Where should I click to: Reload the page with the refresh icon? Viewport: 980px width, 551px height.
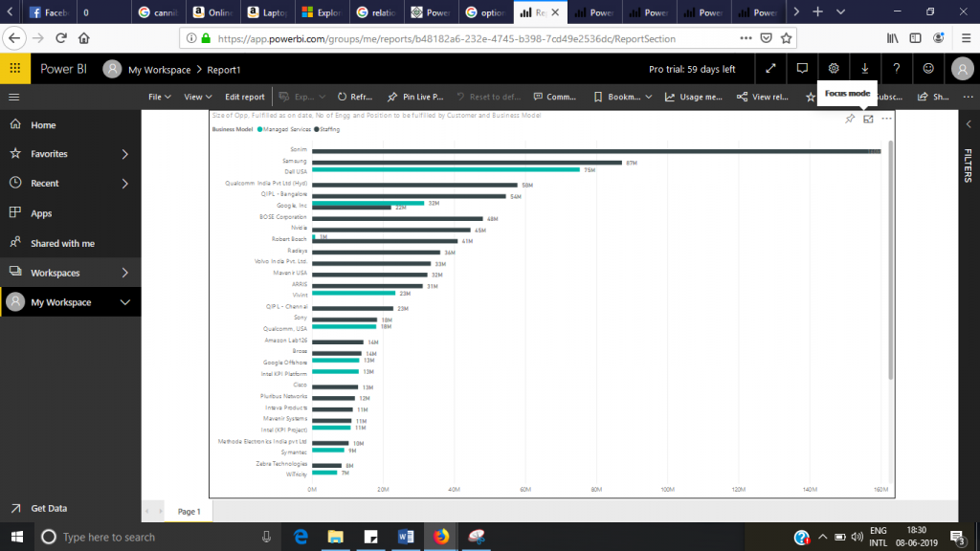[60, 38]
